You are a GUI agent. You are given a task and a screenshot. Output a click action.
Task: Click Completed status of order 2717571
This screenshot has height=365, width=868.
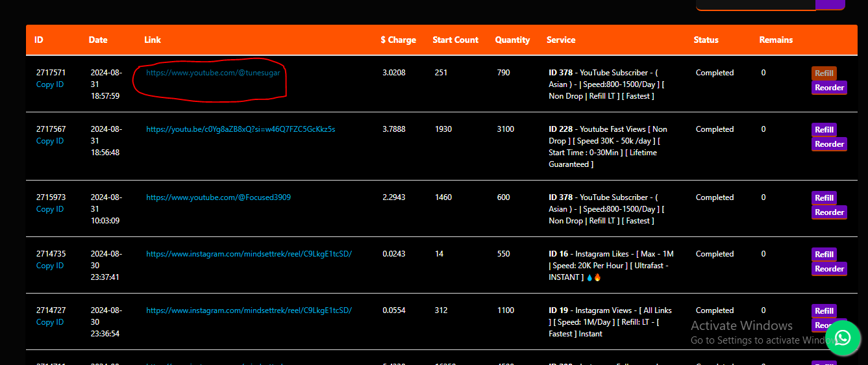[x=715, y=73]
